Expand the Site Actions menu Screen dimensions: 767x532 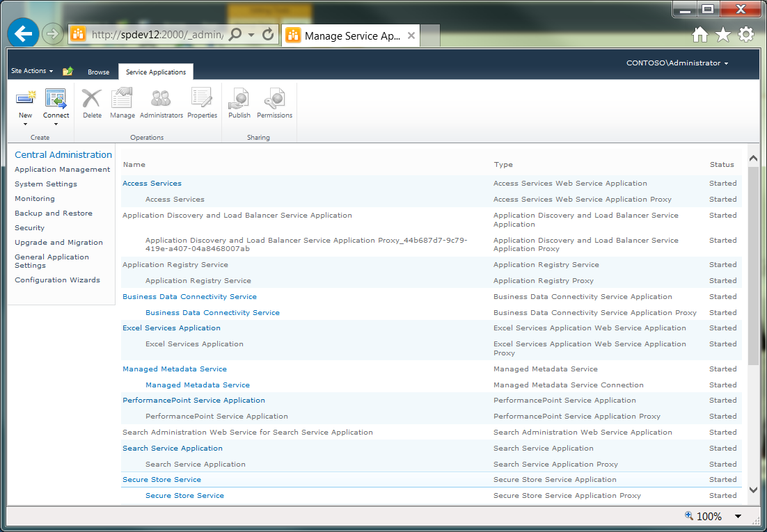(x=31, y=71)
